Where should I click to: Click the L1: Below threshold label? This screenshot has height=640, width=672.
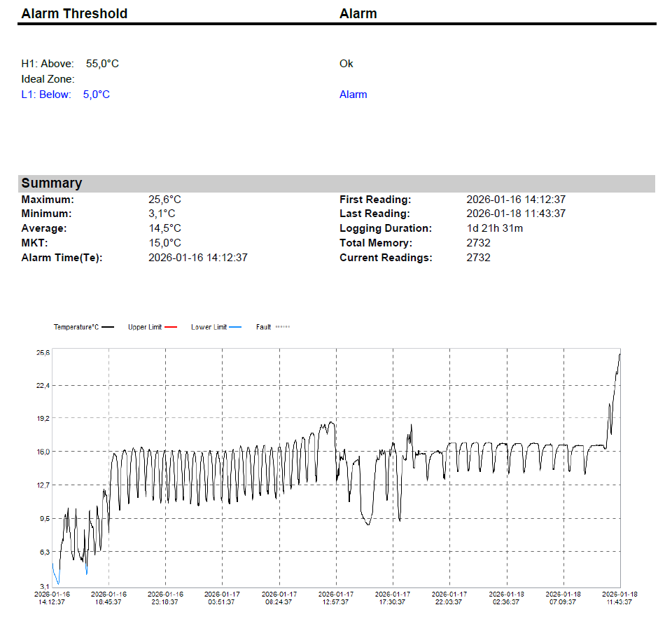pyautogui.click(x=46, y=95)
